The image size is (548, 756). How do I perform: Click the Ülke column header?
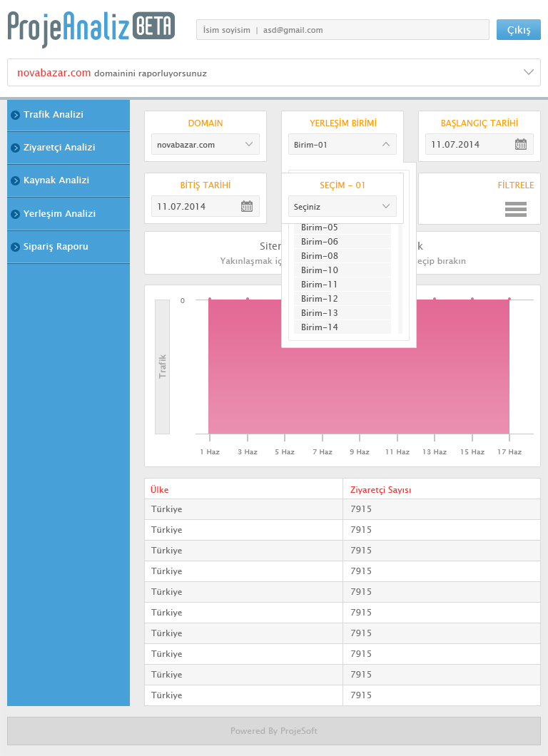coord(160,490)
